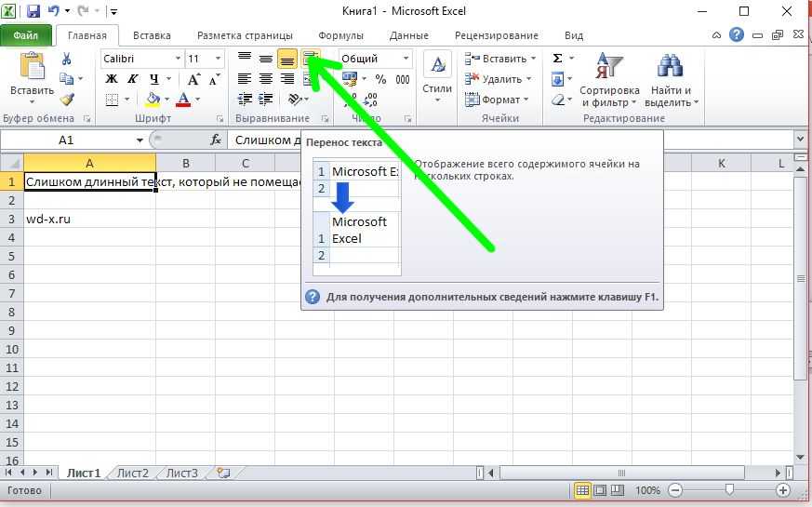This screenshot has width=812, height=507.
Task: Open the font size 11 dropdown
Action: click(x=218, y=59)
